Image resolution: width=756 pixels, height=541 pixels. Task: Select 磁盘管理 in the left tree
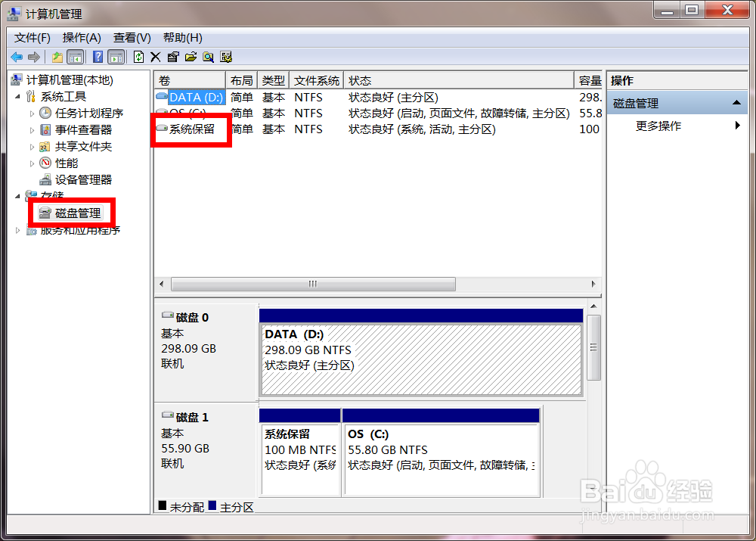click(72, 213)
